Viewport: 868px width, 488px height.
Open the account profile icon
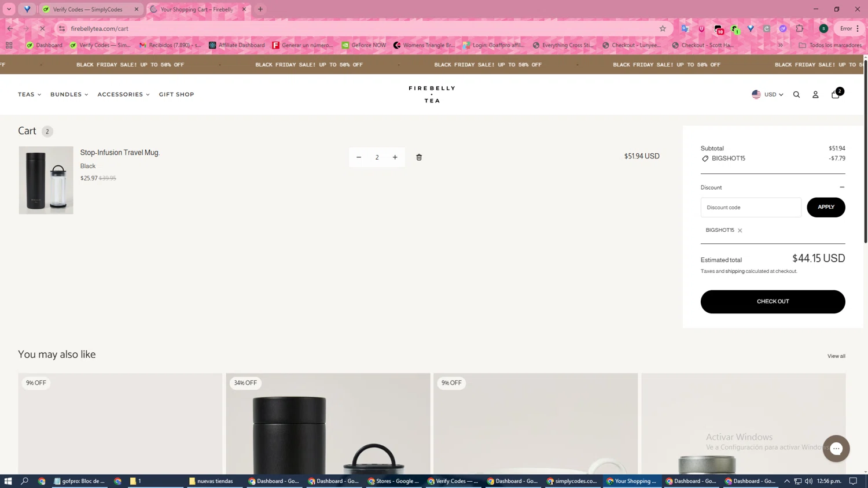pyautogui.click(x=815, y=95)
